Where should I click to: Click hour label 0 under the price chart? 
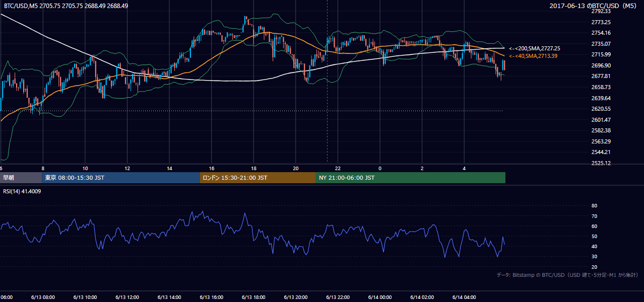(x=380, y=168)
